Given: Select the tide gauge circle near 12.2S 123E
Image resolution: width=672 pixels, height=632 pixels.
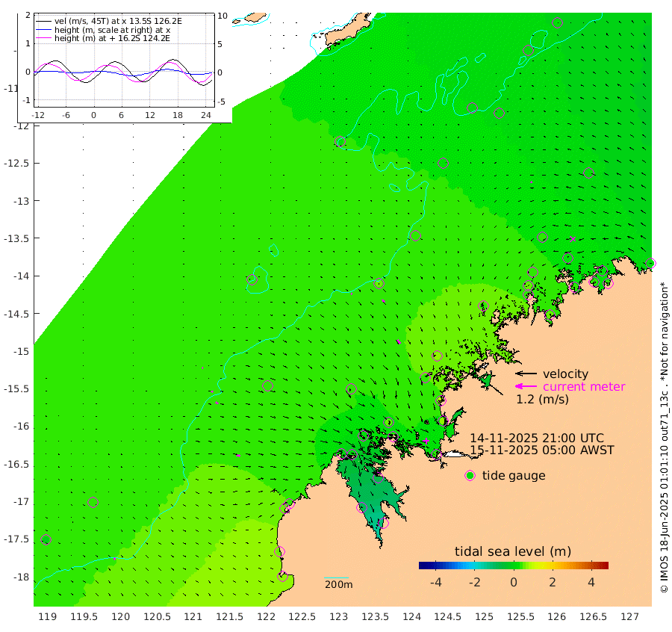Looking at the screenshot, I should click(x=340, y=142).
